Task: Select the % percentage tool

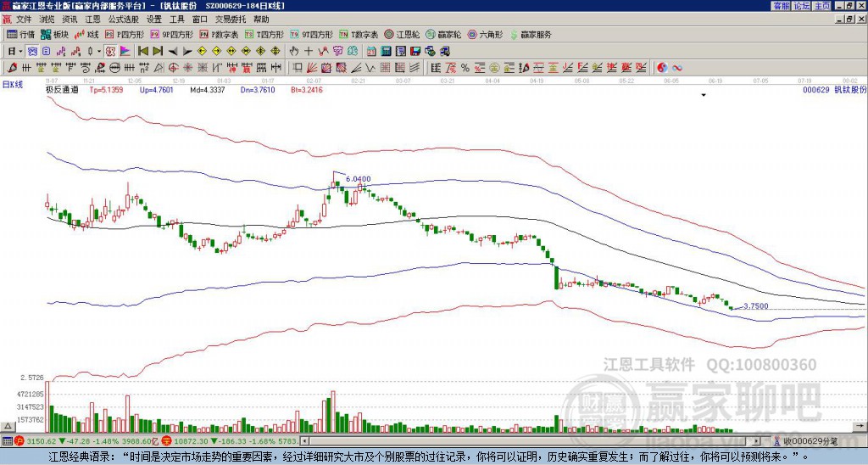Action: [465, 68]
